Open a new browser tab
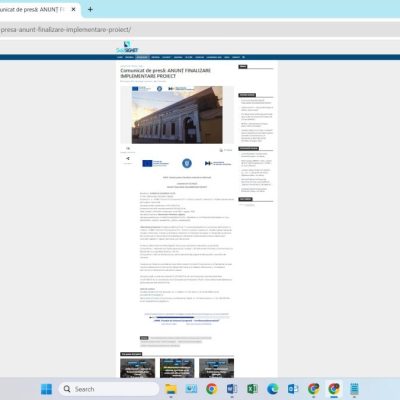 [90, 10]
